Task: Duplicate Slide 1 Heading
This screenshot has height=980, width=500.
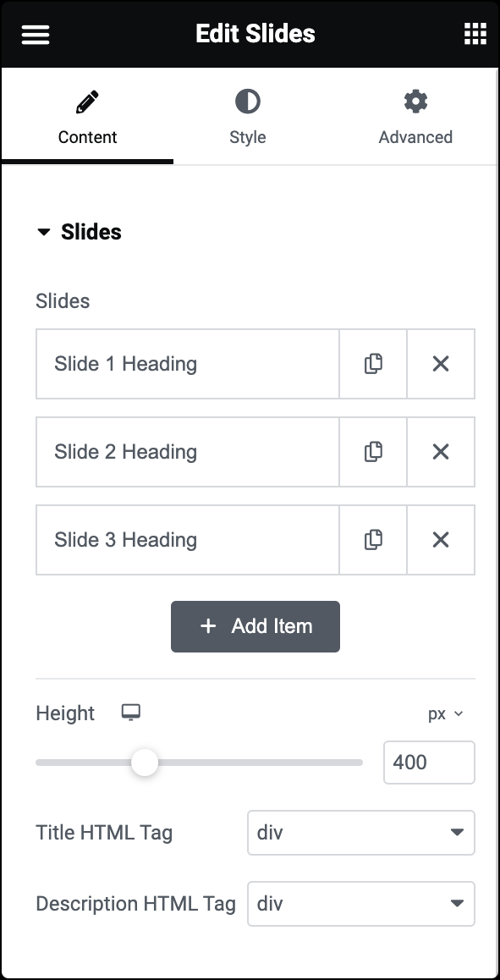Action: click(373, 363)
